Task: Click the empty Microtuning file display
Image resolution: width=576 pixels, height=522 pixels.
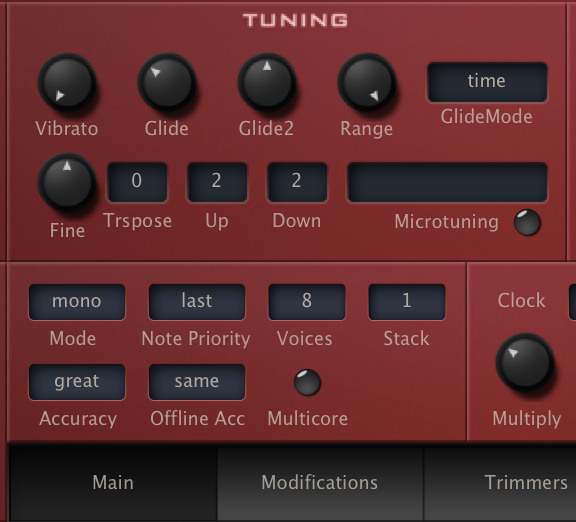Action: (x=447, y=182)
